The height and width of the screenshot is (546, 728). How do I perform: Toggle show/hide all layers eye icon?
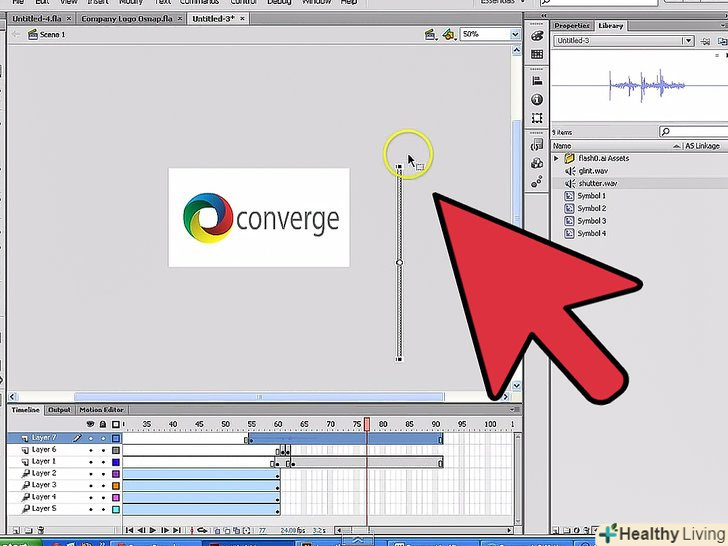[91, 424]
